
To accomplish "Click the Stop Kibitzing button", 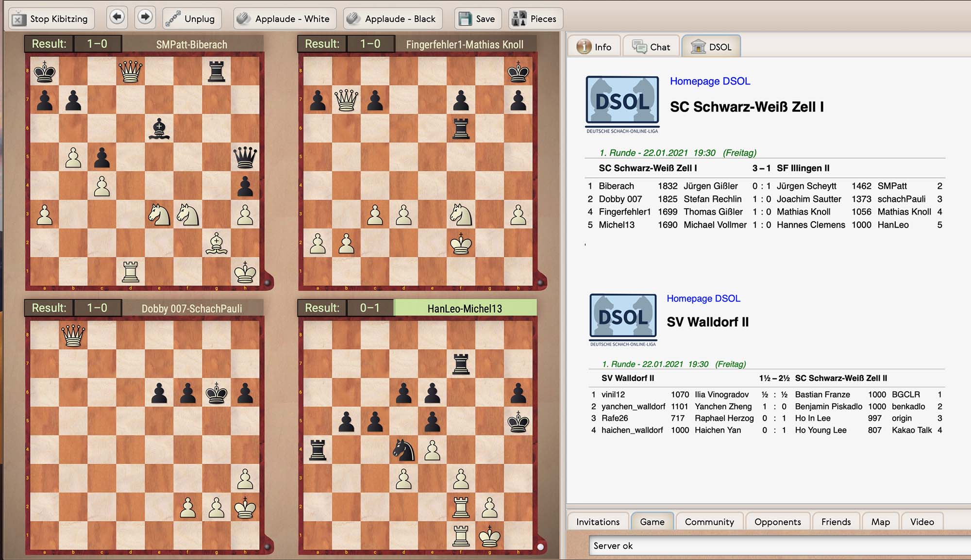I will [x=51, y=19].
